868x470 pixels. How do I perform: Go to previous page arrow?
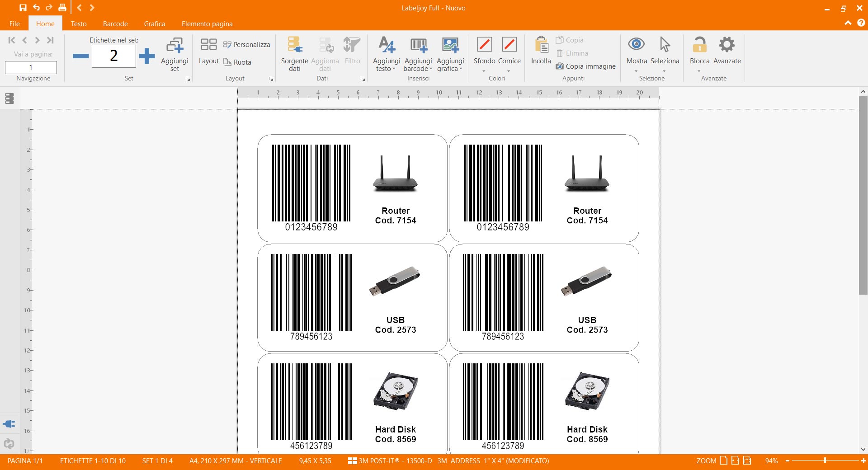[24, 40]
